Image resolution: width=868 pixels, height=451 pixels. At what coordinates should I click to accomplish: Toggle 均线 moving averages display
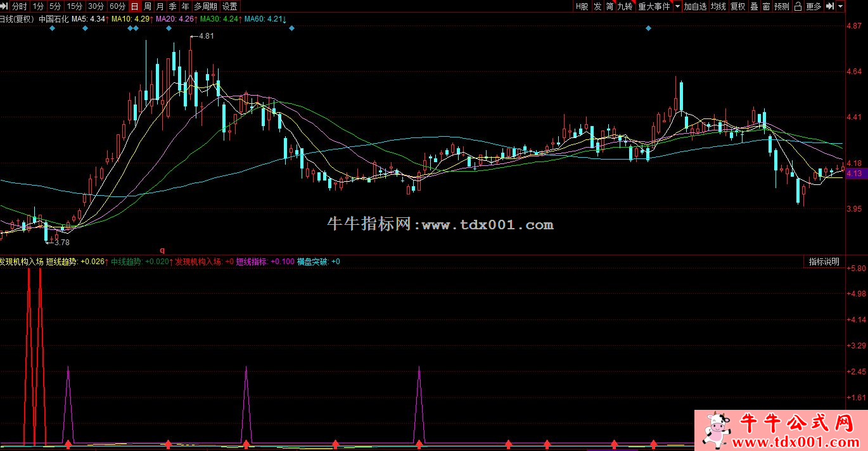point(718,6)
